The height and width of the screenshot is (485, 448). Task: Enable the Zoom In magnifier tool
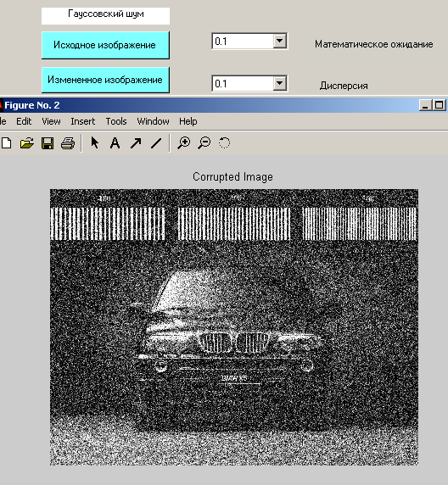(184, 143)
